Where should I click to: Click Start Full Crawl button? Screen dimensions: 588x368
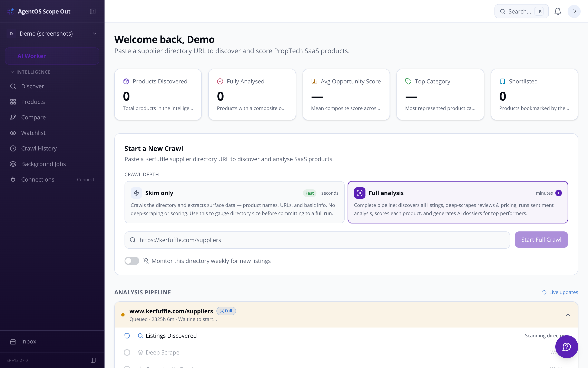pyautogui.click(x=541, y=240)
